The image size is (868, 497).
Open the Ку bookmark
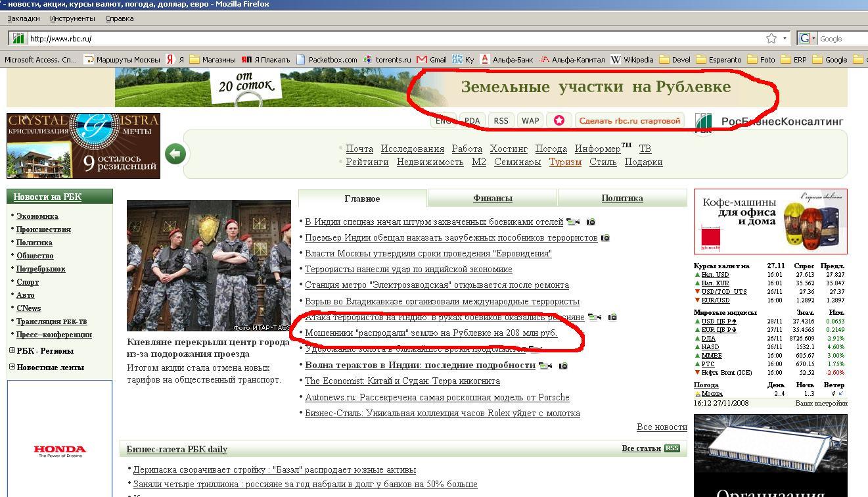(463, 59)
